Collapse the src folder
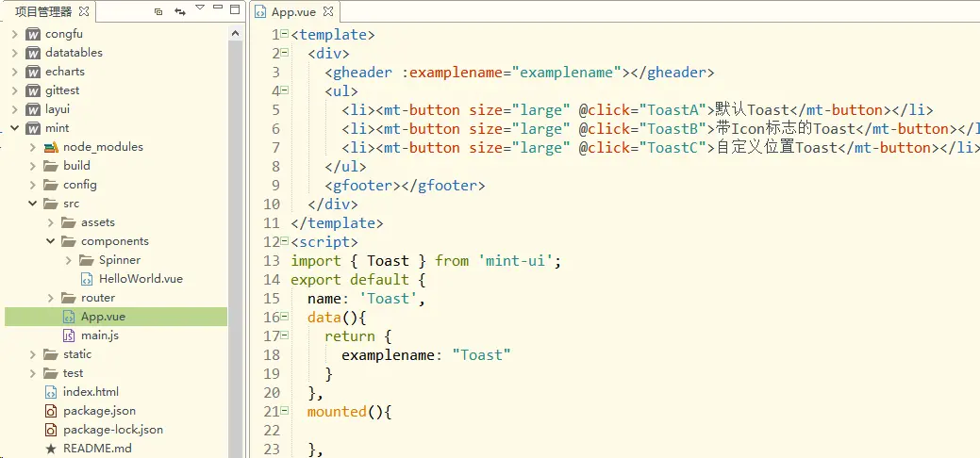 coord(32,204)
